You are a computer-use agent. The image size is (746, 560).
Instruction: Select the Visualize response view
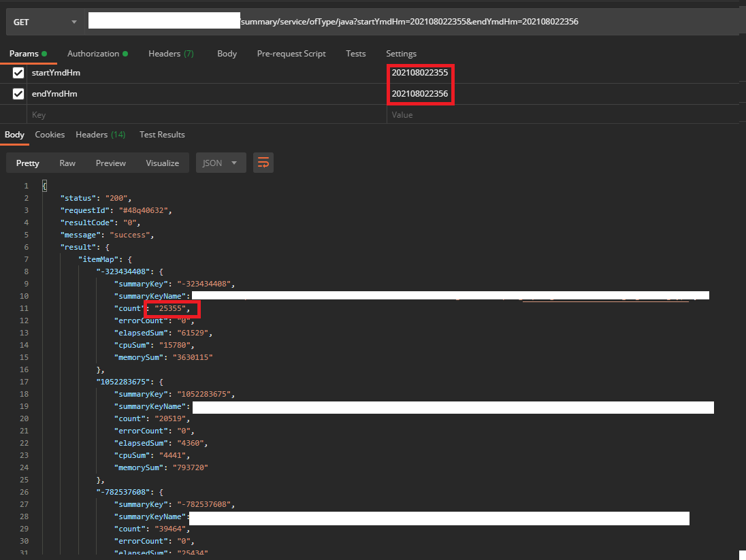pos(162,163)
